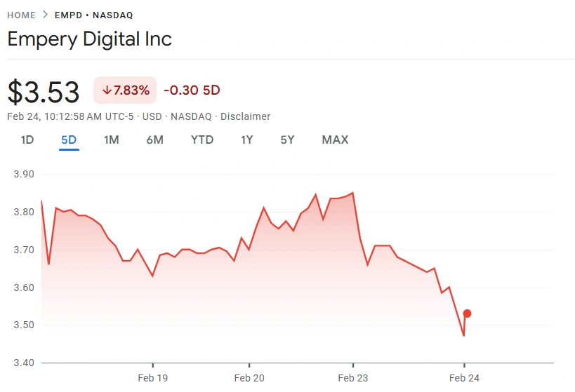Select the 5D range tab
The height and width of the screenshot is (392, 575).
click(69, 140)
